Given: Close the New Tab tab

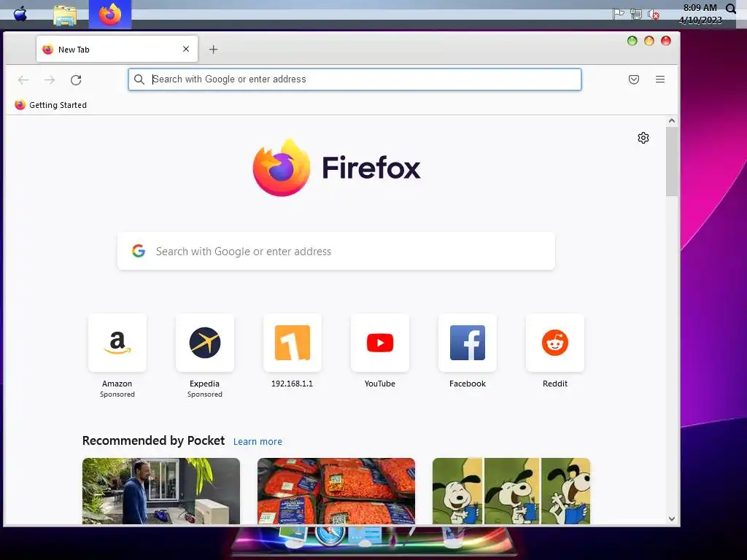Looking at the screenshot, I should (x=186, y=49).
